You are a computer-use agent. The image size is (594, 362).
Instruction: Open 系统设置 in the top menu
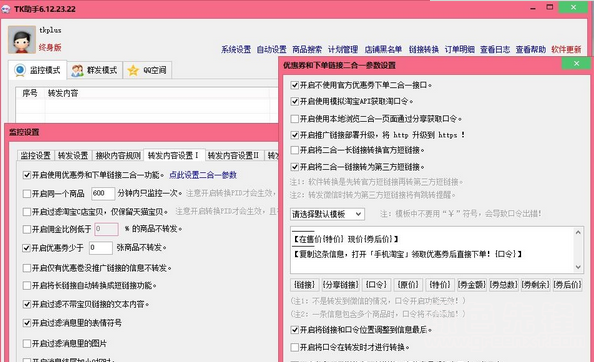tap(236, 50)
